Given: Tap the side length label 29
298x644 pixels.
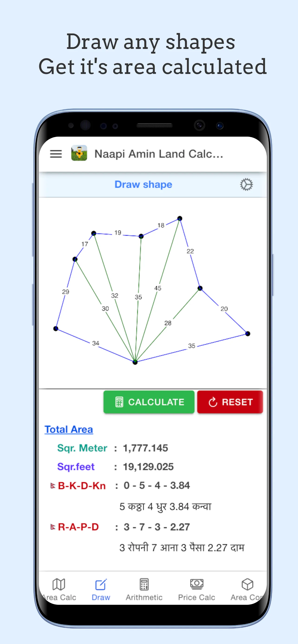Looking at the screenshot, I should point(65,292).
